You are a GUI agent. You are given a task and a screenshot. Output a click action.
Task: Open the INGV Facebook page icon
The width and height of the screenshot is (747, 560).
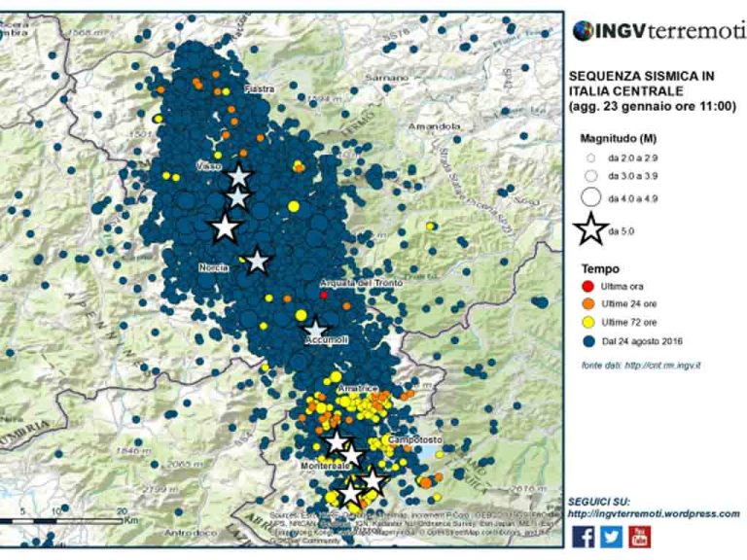584,536
